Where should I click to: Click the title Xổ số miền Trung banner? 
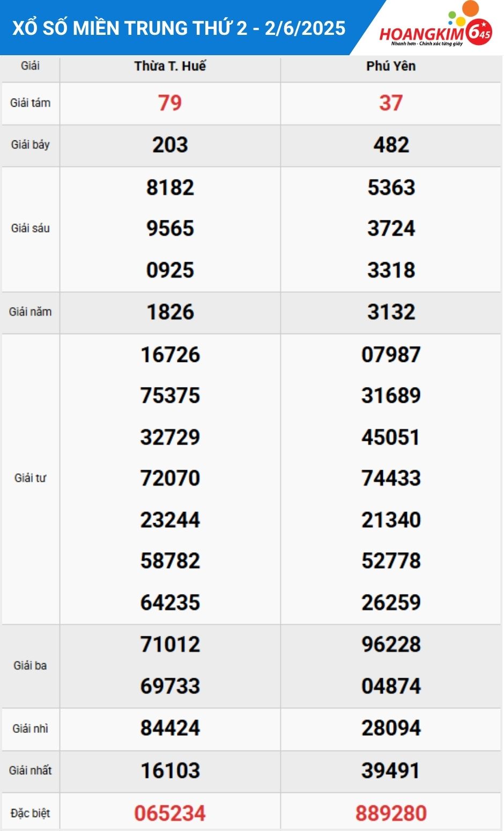pos(179,28)
